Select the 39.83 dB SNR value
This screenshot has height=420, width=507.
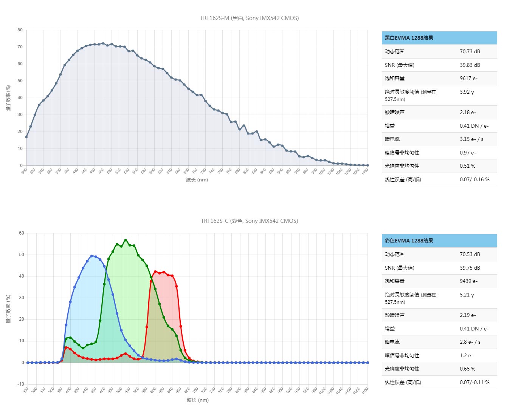[x=470, y=65]
